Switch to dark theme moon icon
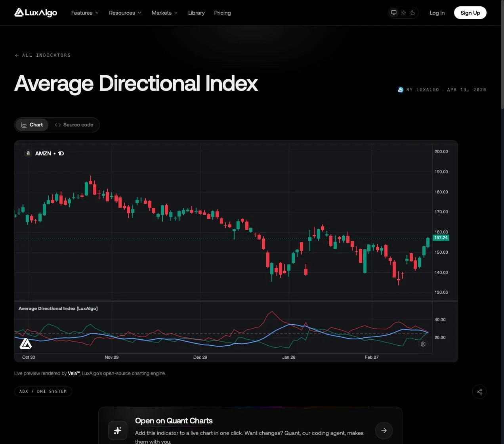 click(x=413, y=13)
